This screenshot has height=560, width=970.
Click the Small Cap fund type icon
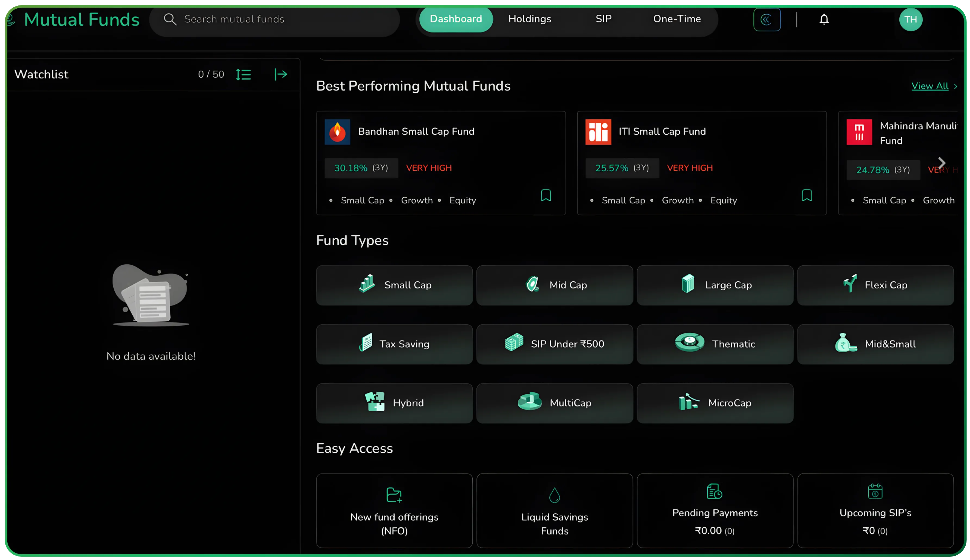point(367,284)
